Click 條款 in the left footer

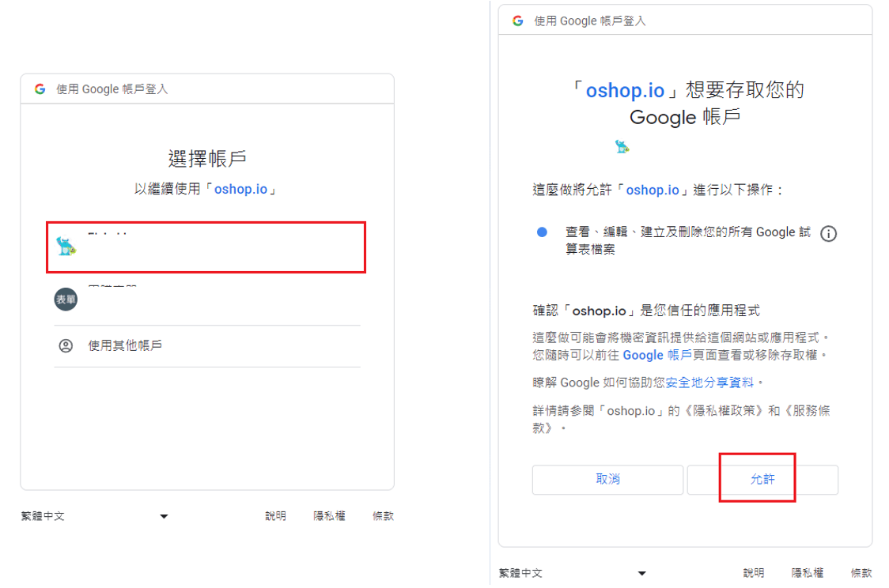point(383,516)
